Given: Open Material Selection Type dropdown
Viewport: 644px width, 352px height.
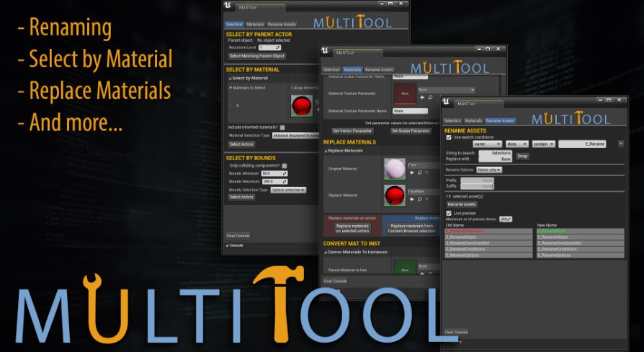Looking at the screenshot, I should click(295, 136).
